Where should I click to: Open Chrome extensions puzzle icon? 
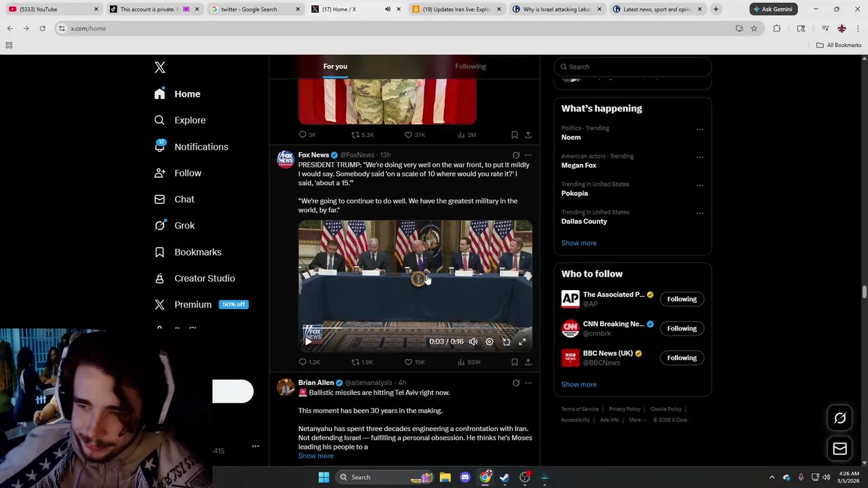click(x=777, y=28)
